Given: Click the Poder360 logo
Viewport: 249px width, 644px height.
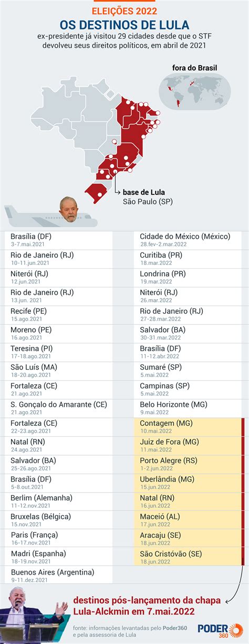Looking at the screenshot, I should pos(221,631).
